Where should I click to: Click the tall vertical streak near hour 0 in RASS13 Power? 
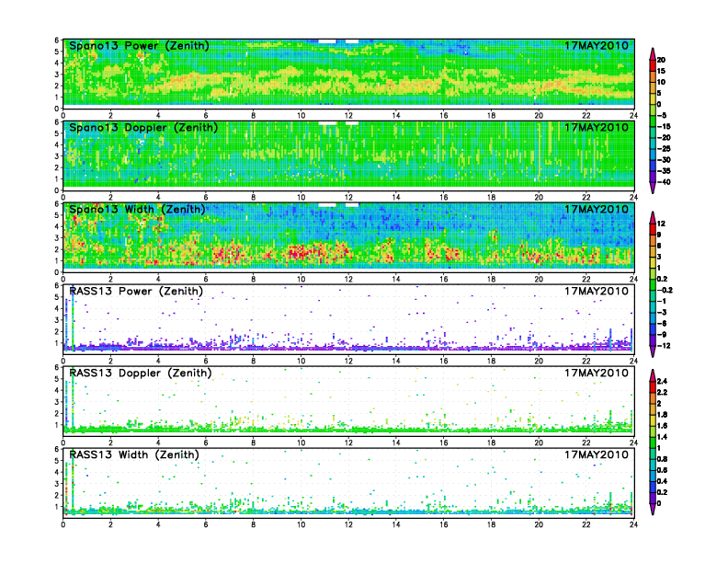pos(73,318)
